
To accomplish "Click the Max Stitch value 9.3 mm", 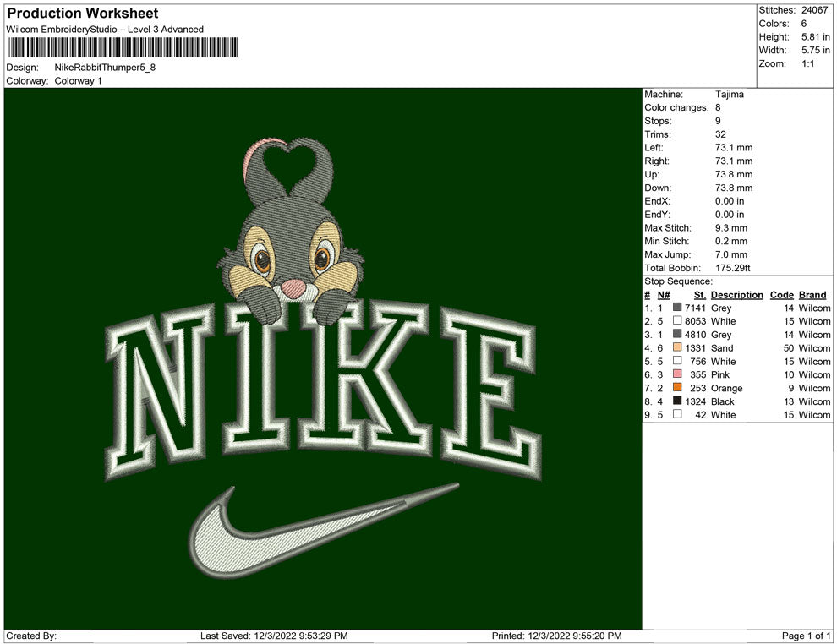I will [731, 228].
